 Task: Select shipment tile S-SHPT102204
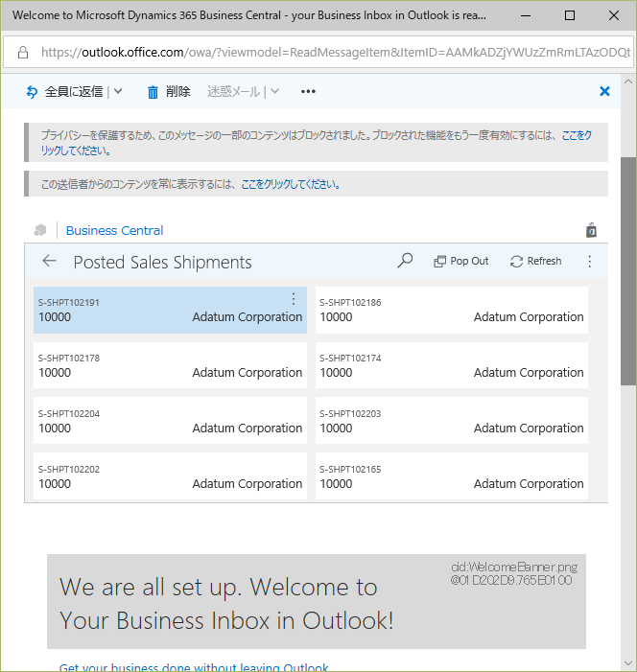[170, 421]
